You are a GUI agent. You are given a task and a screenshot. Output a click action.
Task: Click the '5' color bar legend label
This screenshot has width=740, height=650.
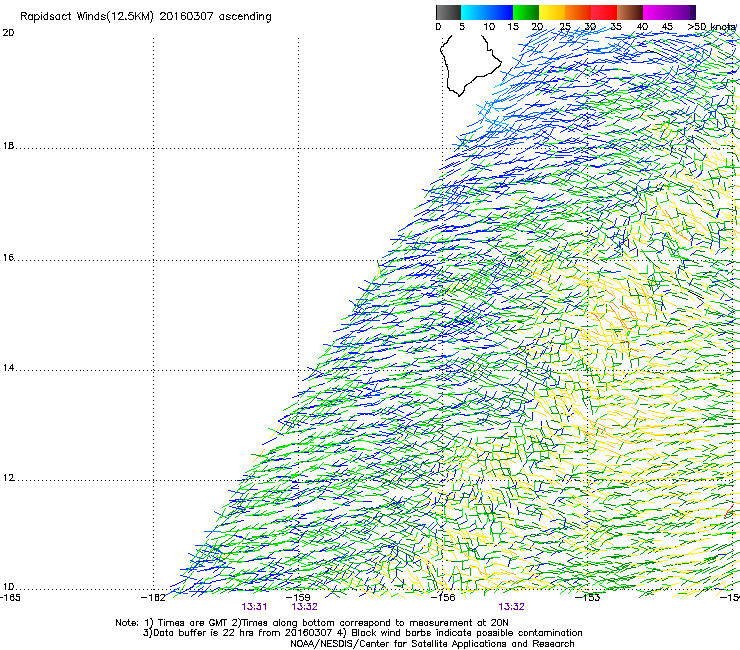click(462, 27)
